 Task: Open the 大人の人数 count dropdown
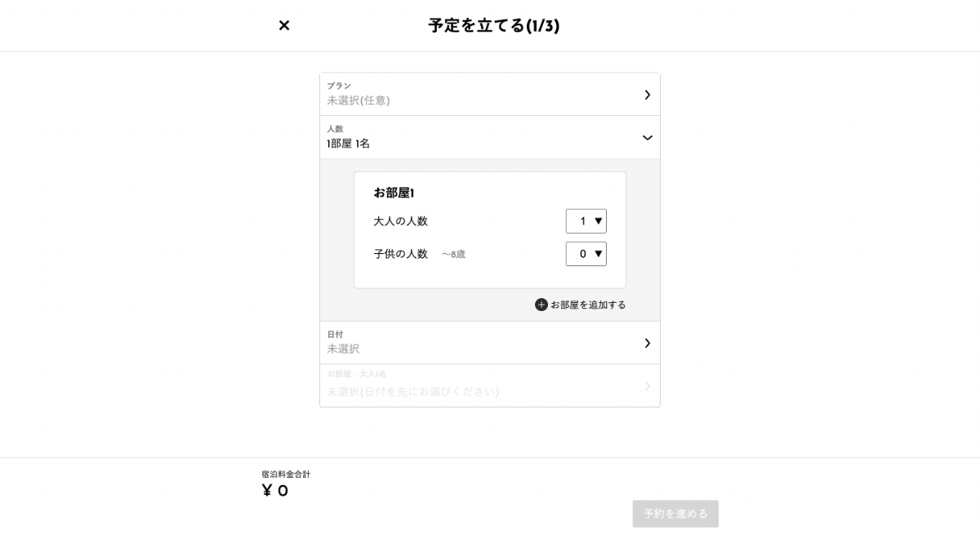coord(586,221)
